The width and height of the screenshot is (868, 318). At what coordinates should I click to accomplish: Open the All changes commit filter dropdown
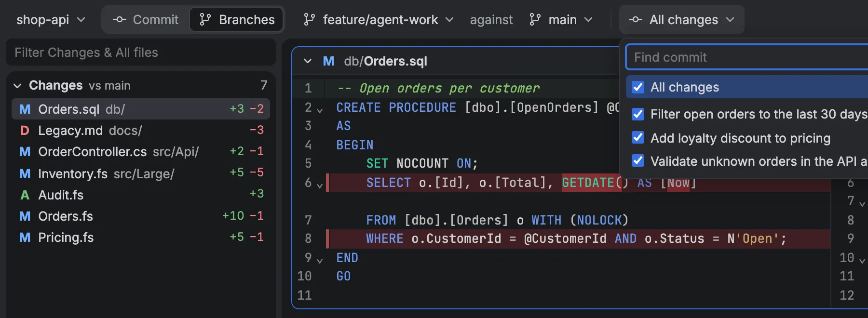682,20
